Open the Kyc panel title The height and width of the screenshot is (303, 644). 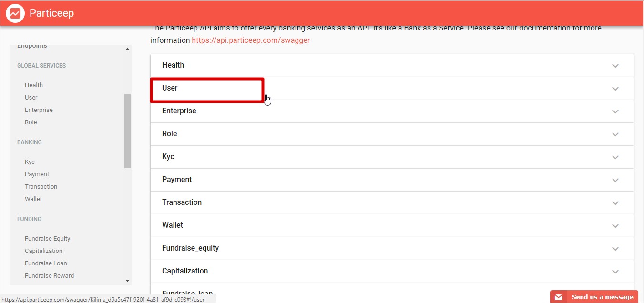pos(168,156)
